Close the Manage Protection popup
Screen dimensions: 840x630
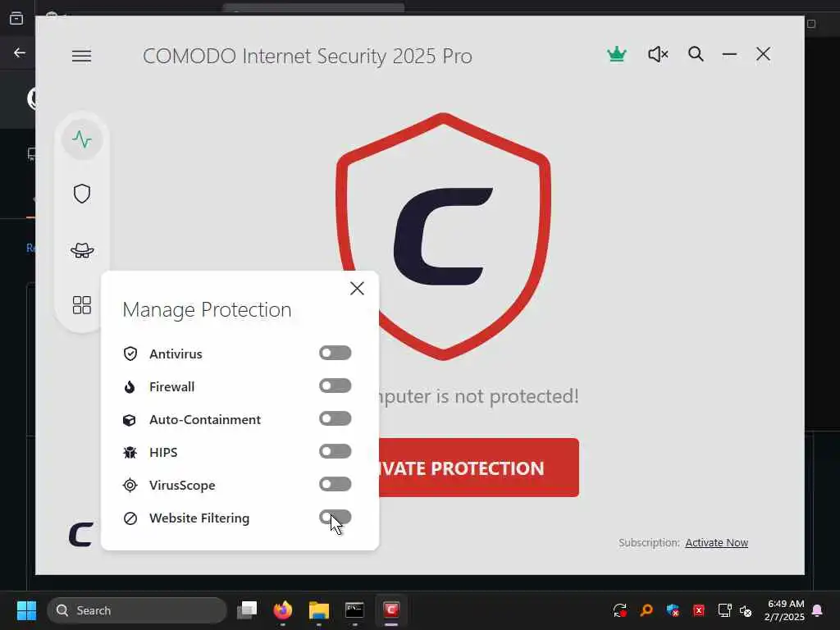[x=357, y=289]
